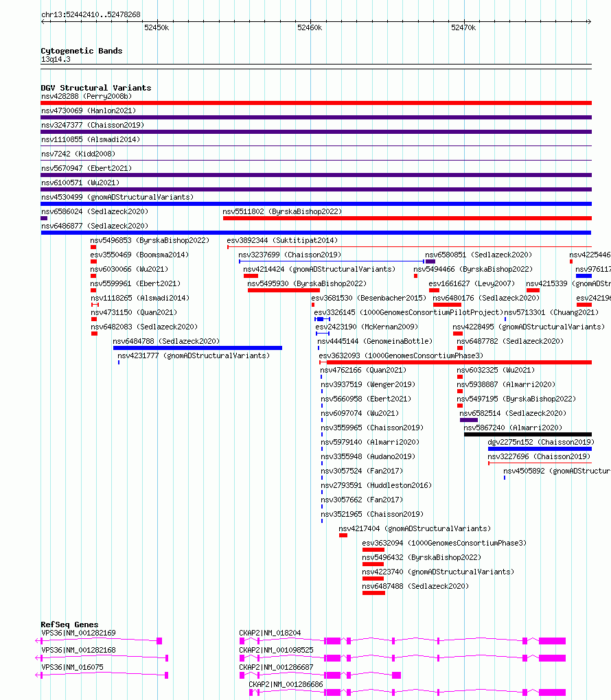Screen dimensions: 611x700
Task: Click nsv6030066 (Wu2021) label
Action: (130, 269)
